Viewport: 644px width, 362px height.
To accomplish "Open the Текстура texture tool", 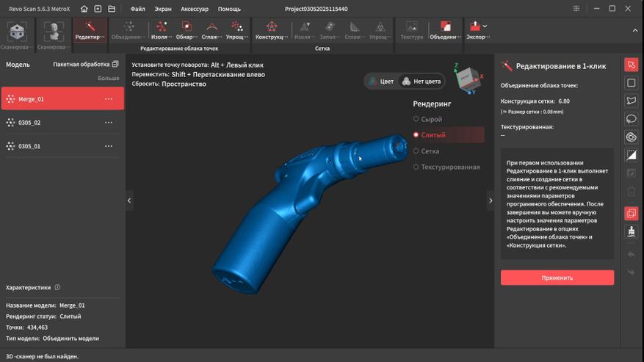I will 411,30.
